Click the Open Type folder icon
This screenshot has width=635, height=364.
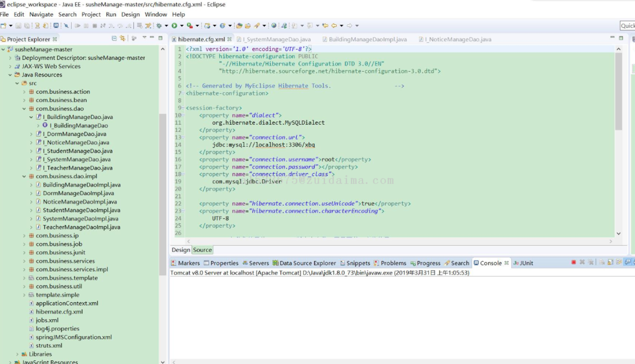(x=239, y=26)
